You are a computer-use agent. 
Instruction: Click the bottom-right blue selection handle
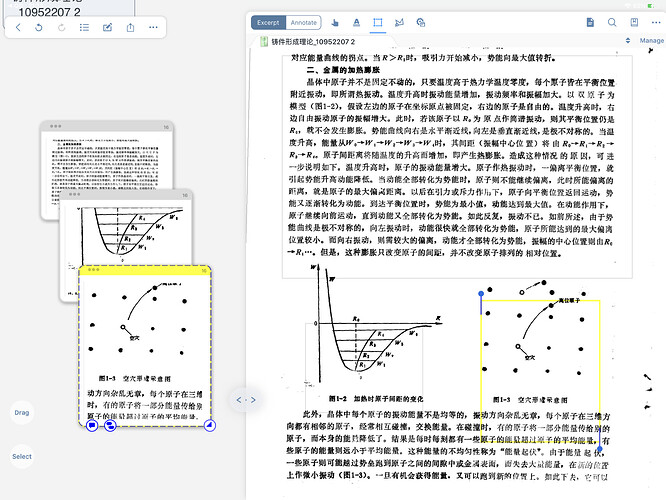coord(599,449)
